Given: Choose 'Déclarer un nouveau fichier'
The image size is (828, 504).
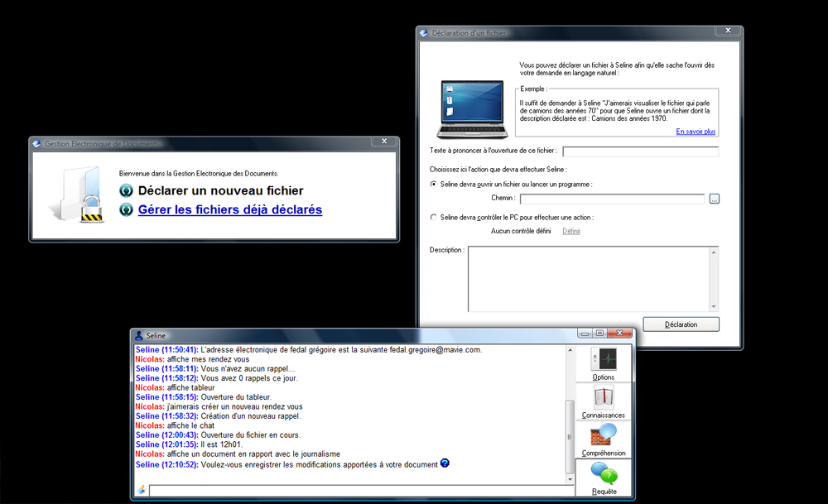Looking at the screenshot, I should (x=220, y=190).
